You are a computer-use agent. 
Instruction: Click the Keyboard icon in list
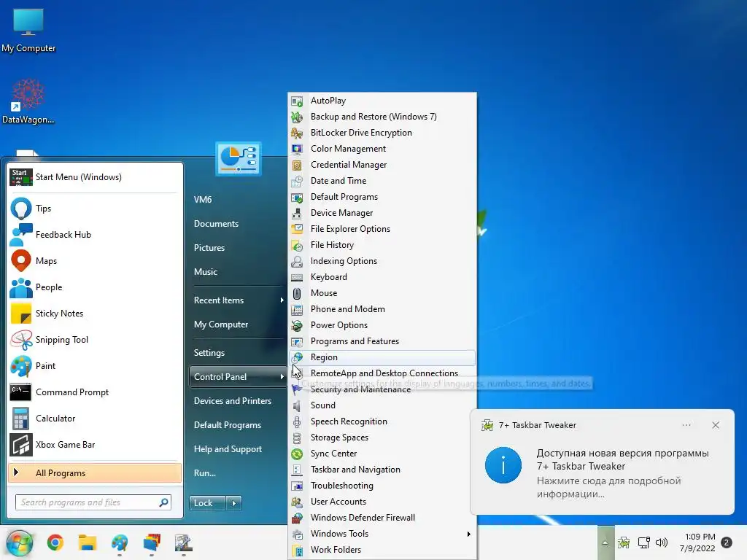point(297,277)
